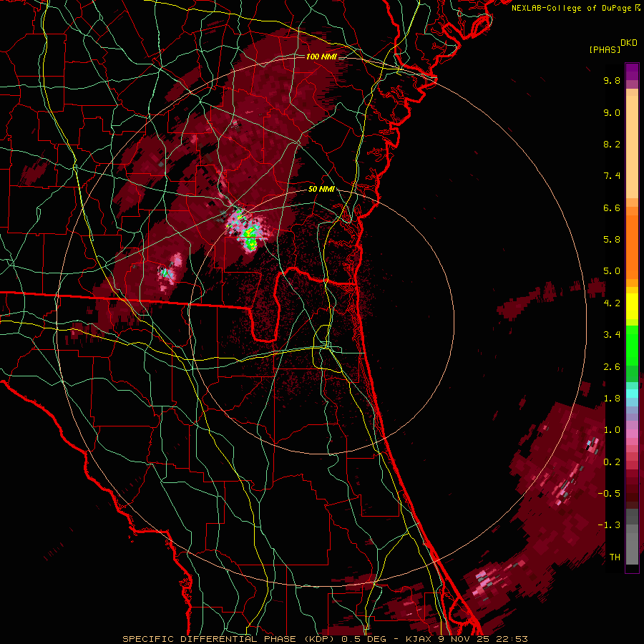Pick the bright green color bar segment
644x644 pixels.
(x=632, y=345)
